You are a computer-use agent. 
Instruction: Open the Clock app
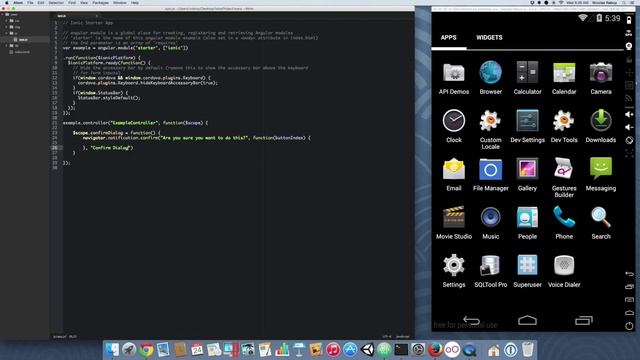(453, 126)
